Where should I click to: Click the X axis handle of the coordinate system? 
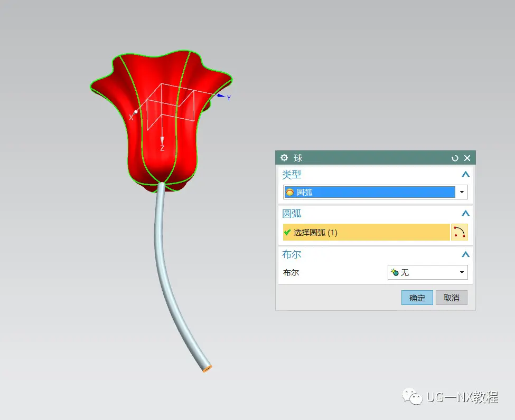[x=136, y=112]
